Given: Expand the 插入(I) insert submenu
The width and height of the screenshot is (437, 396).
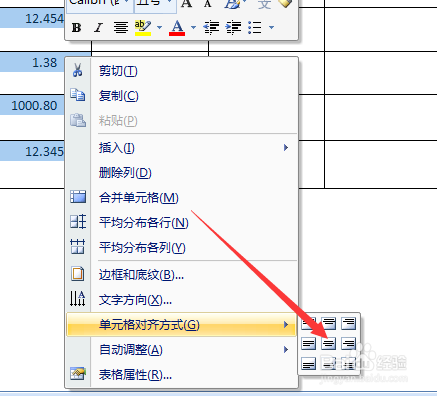Looking at the screenshot, I should click(181, 148).
